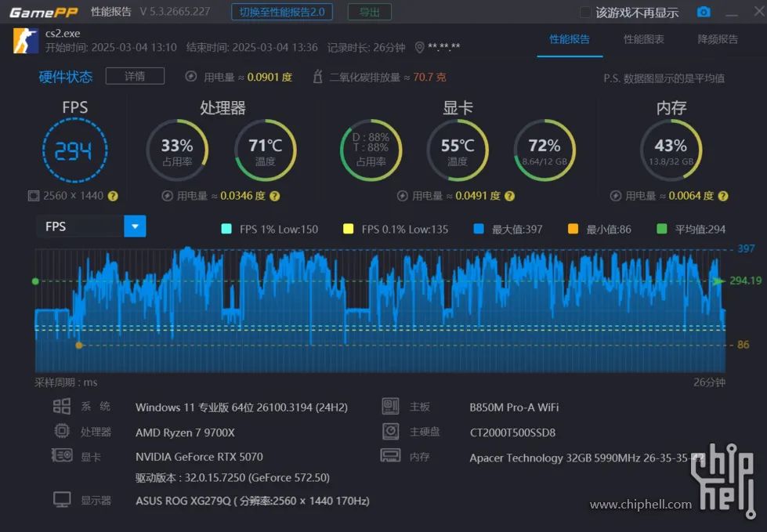Click the text 'Windows 11 专业版 64位 26100.3194 (24H2)'

point(241,407)
